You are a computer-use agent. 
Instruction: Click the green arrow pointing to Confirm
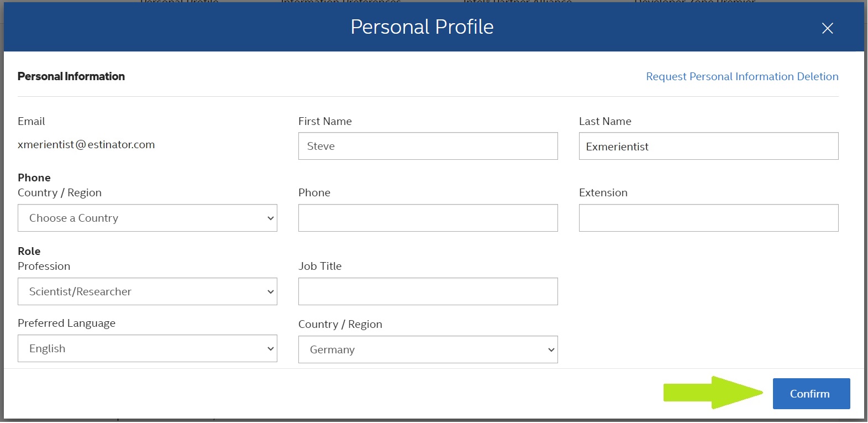pos(712,393)
